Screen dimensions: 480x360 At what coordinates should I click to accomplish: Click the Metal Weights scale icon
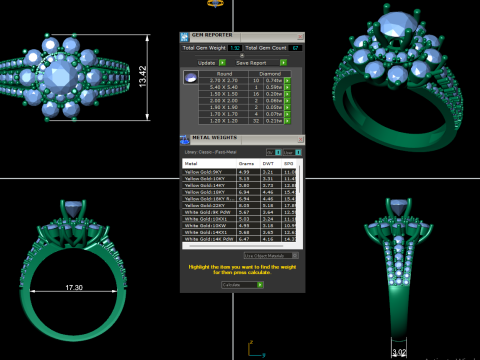pos(185,140)
